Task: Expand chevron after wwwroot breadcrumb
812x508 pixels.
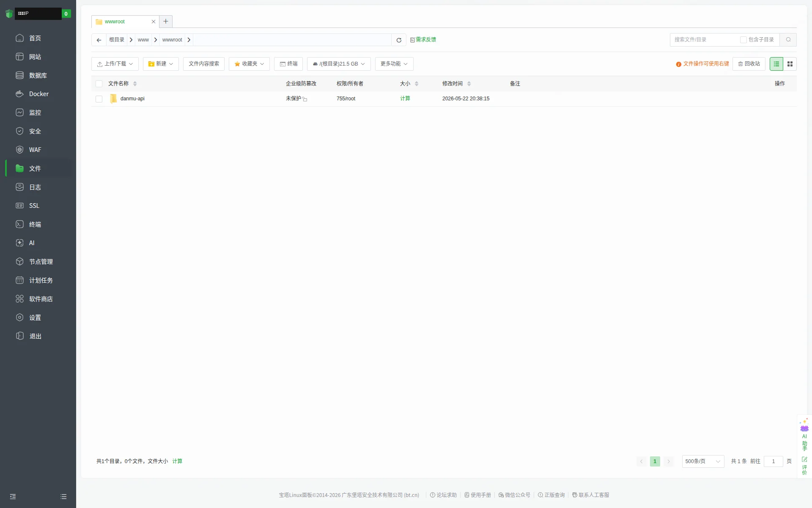Action: (x=189, y=40)
